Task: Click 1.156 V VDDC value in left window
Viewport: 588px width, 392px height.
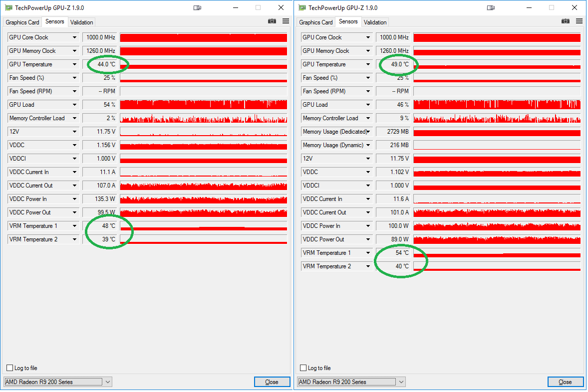Action: pyautogui.click(x=106, y=146)
